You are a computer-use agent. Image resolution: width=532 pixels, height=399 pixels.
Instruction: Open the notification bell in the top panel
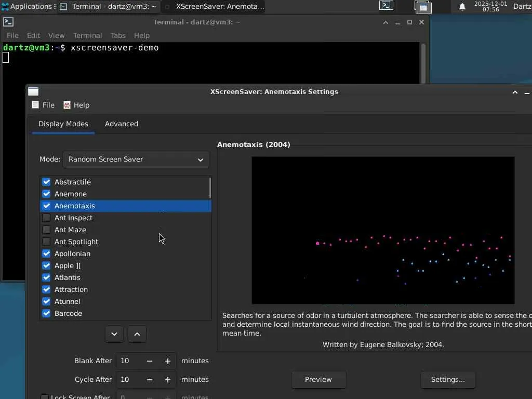coord(462,6)
